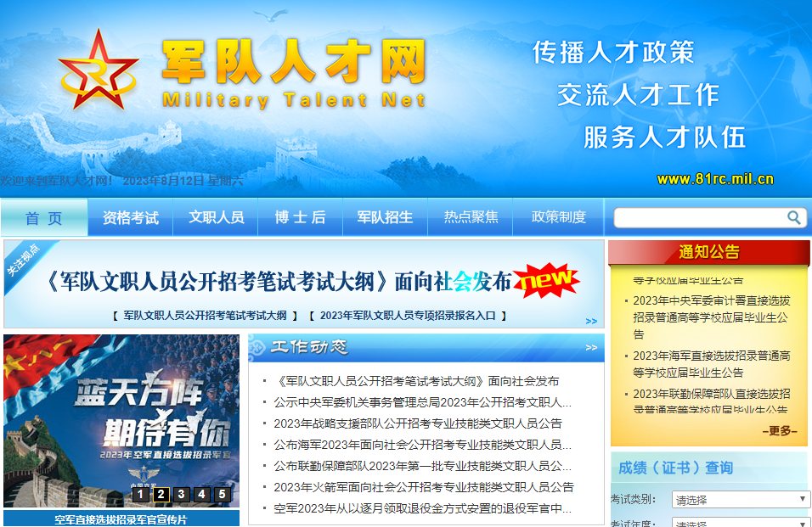The height and width of the screenshot is (527, 812).
Task: Show slide 2 of the image carousel
Action: pyautogui.click(x=161, y=495)
